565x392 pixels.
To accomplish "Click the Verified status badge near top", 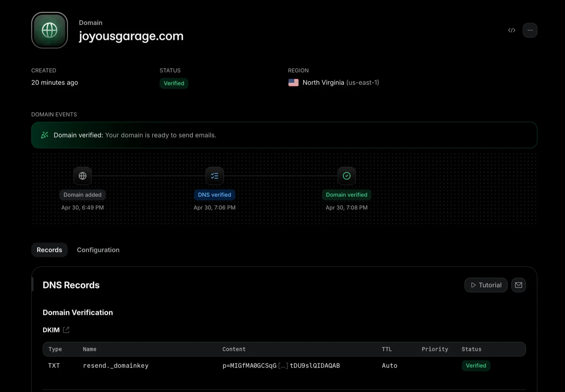I will (x=174, y=83).
